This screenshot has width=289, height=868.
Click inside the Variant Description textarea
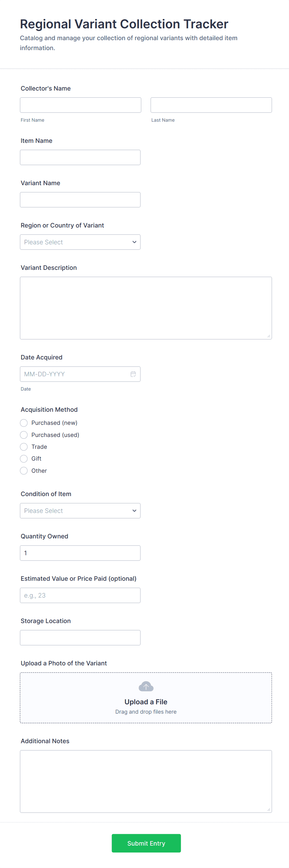click(146, 308)
